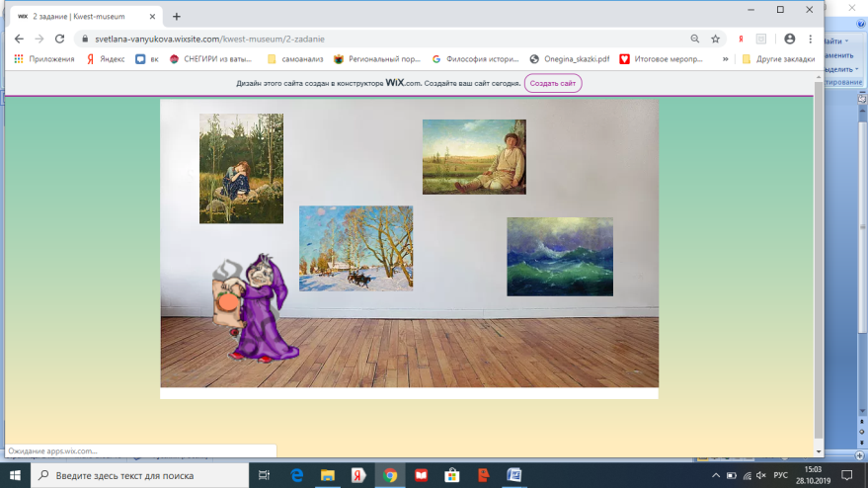Open Microsoft Store from the taskbar
The height and width of the screenshot is (488, 868).
451,475
